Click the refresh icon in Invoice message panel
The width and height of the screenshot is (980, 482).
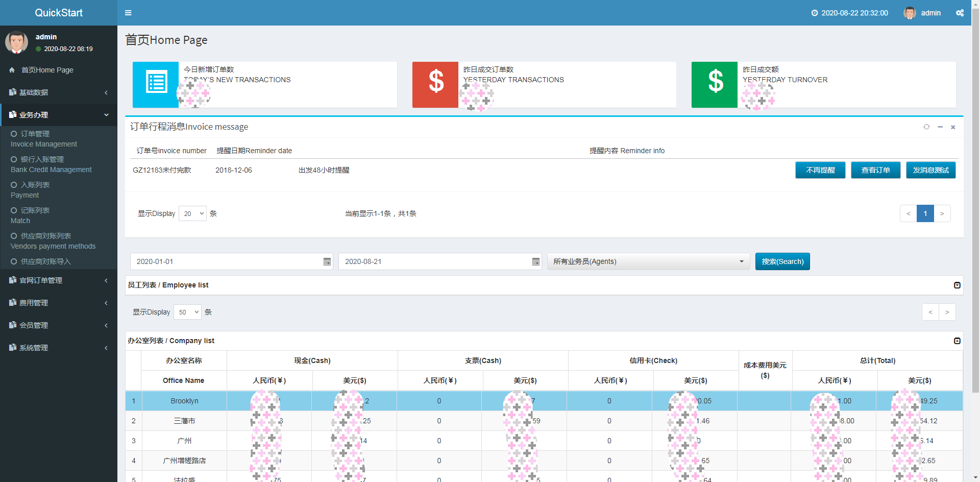point(926,127)
